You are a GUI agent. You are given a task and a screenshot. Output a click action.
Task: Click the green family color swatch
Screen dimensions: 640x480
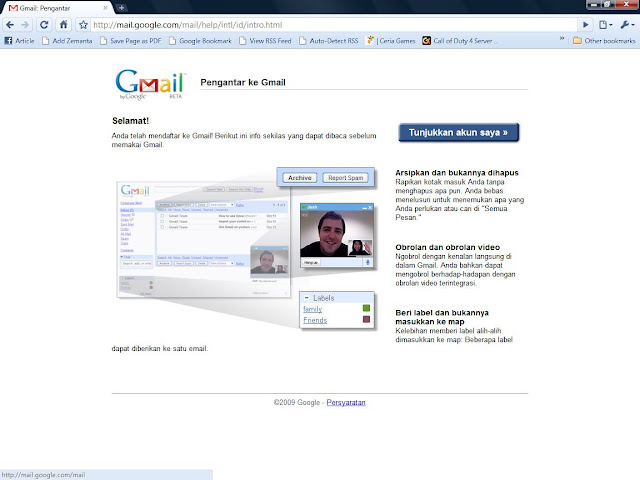tap(366, 308)
